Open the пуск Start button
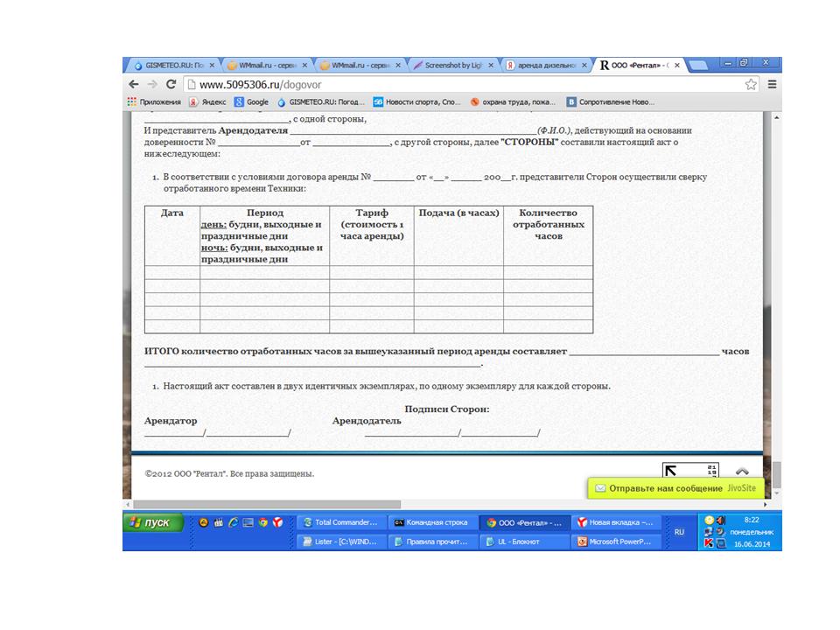This screenshot has width=840, height=630. (x=153, y=522)
